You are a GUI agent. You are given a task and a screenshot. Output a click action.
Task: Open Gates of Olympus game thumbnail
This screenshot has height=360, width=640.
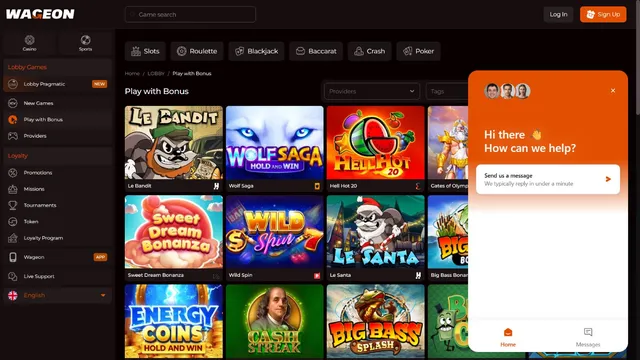point(448,142)
